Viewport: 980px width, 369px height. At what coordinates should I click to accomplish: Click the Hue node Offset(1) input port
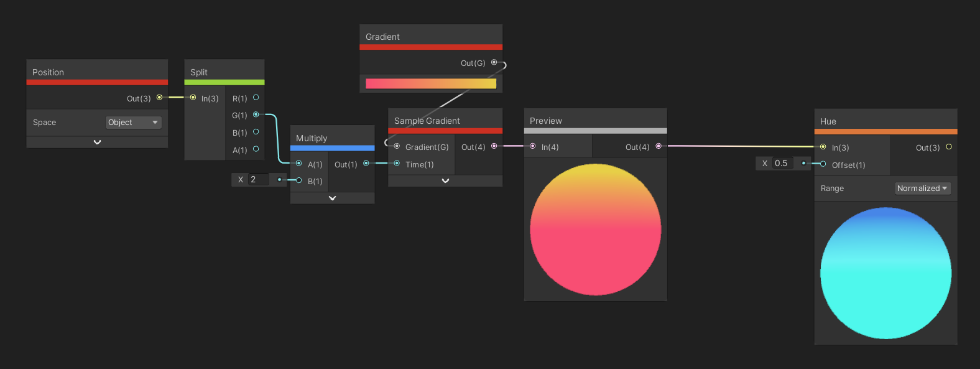point(823,164)
